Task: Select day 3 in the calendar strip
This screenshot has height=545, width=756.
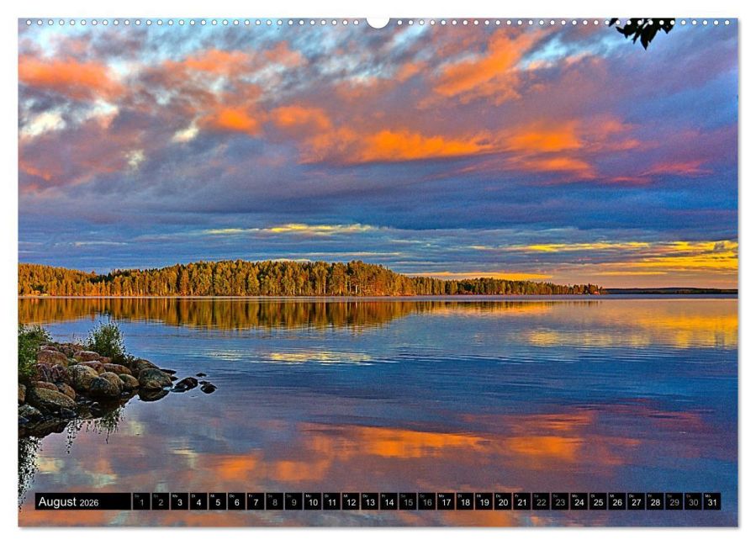Action: coord(179,502)
